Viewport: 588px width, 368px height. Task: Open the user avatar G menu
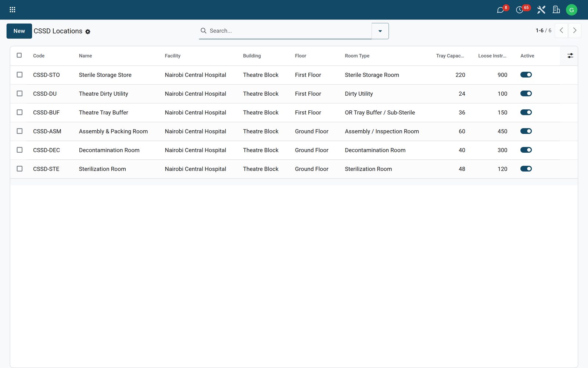571,10
